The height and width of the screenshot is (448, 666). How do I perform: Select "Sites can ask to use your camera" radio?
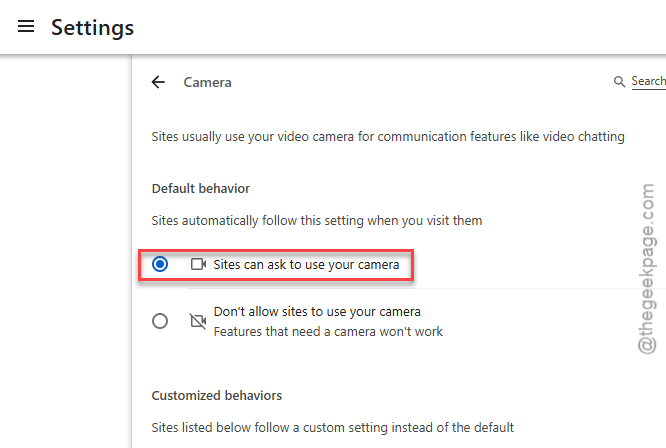160,264
